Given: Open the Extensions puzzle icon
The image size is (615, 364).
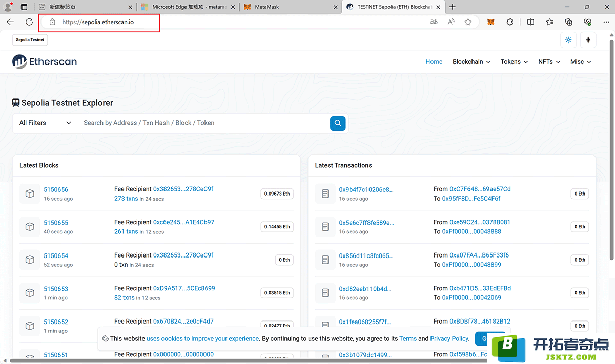Looking at the screenshot, I should [510, 22].
